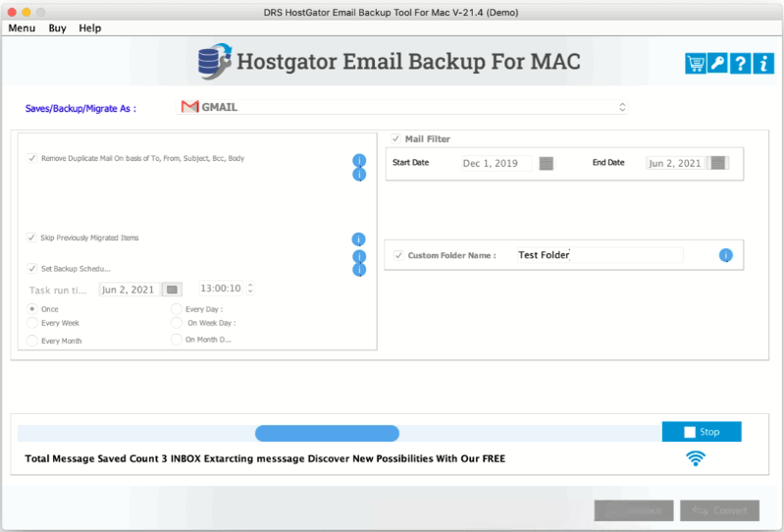
Task: Click the blue progress bar indicator
Action: [x=327, y=433]
